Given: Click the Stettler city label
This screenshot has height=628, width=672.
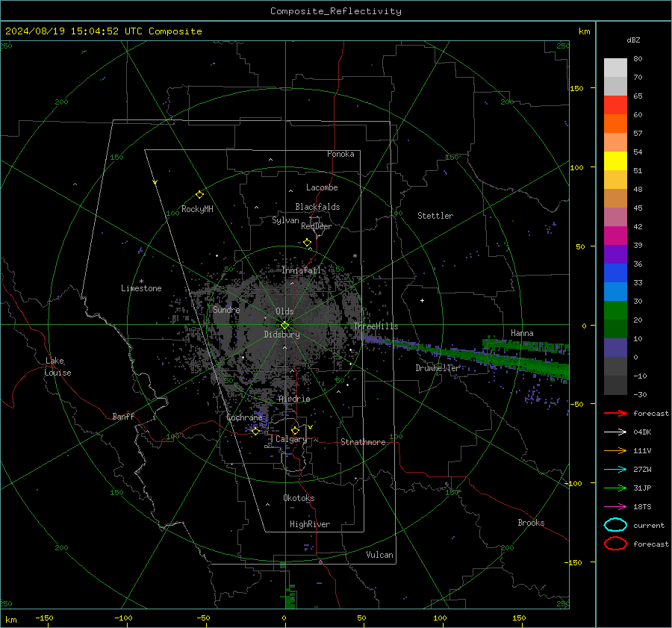Looking at the screenshot, I should coord(435,216).
